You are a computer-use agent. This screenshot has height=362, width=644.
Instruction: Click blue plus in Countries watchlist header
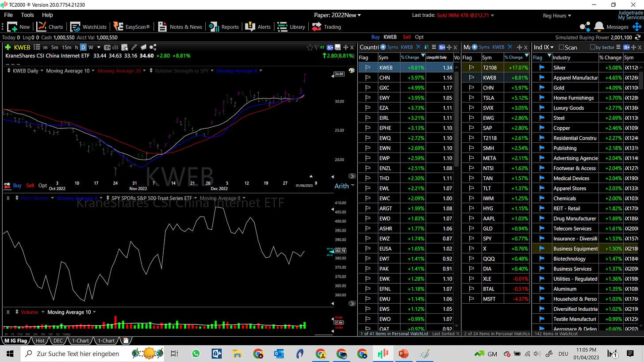tap(383, 47)
